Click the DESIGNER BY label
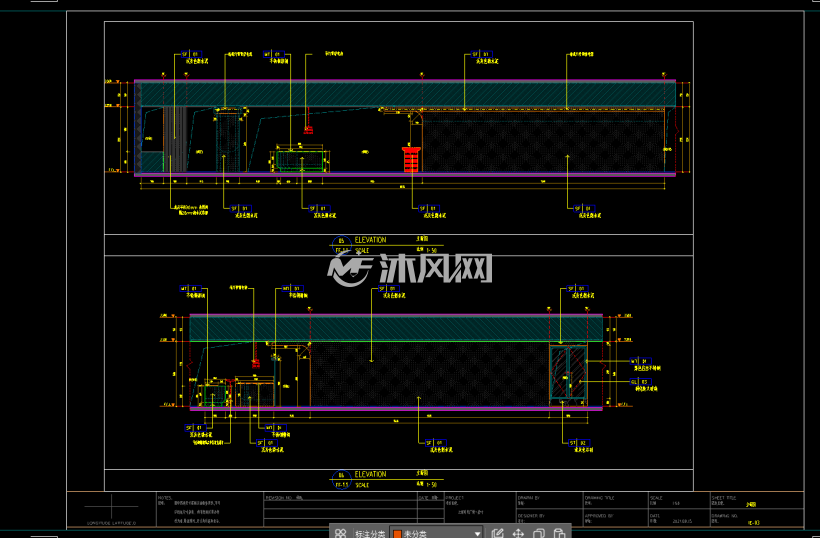820x538 pixels. tap(531, 516)
